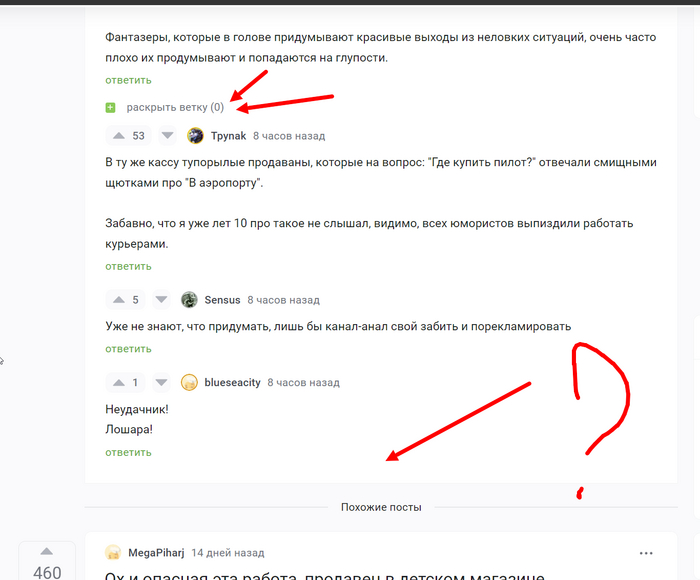The height and width of the screenshot is (580, 700).
Task: Reply to Sensus's comment
Action: tap(129, 349)
